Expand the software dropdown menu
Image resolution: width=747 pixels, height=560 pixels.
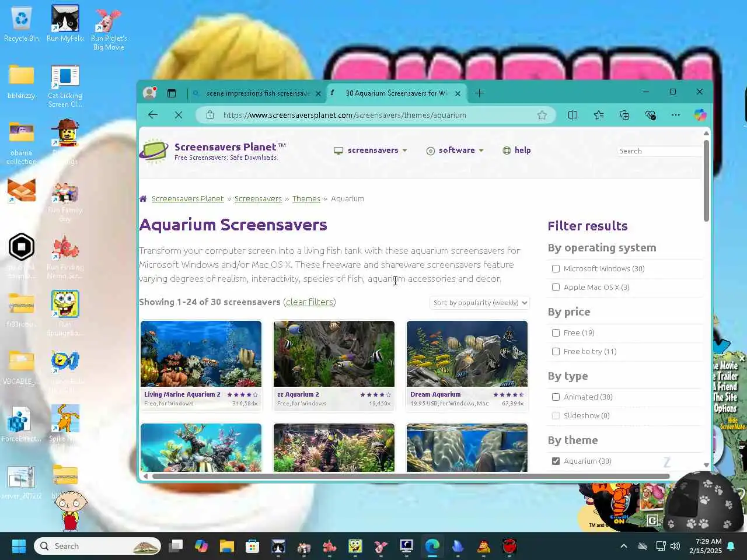click(x=455, y=150)
